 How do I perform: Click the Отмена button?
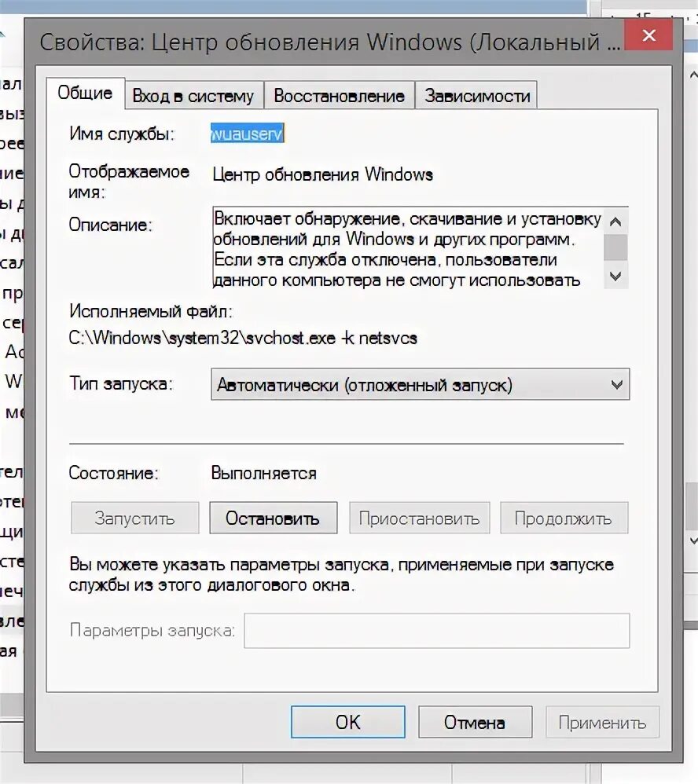pos(475,722)
